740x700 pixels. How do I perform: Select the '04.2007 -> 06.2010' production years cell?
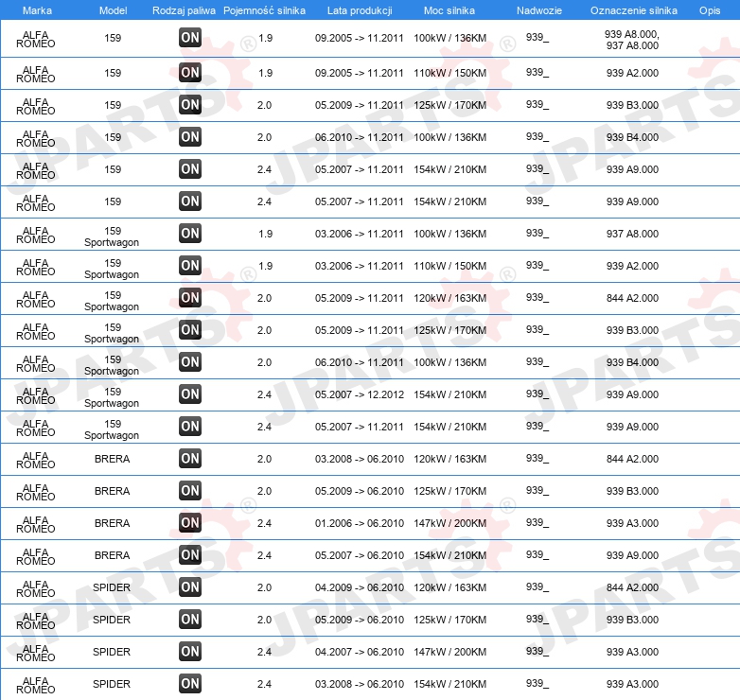point(360,652)
